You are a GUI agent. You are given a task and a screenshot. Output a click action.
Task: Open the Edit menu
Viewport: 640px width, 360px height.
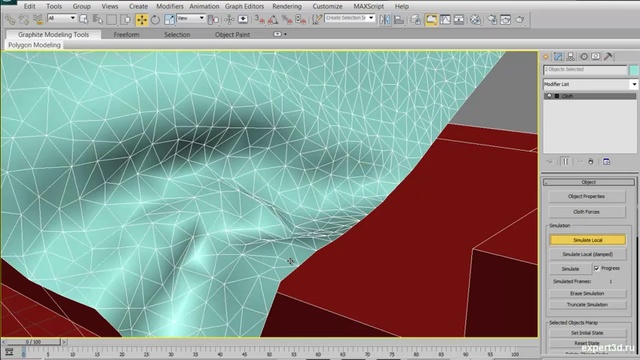29,6
